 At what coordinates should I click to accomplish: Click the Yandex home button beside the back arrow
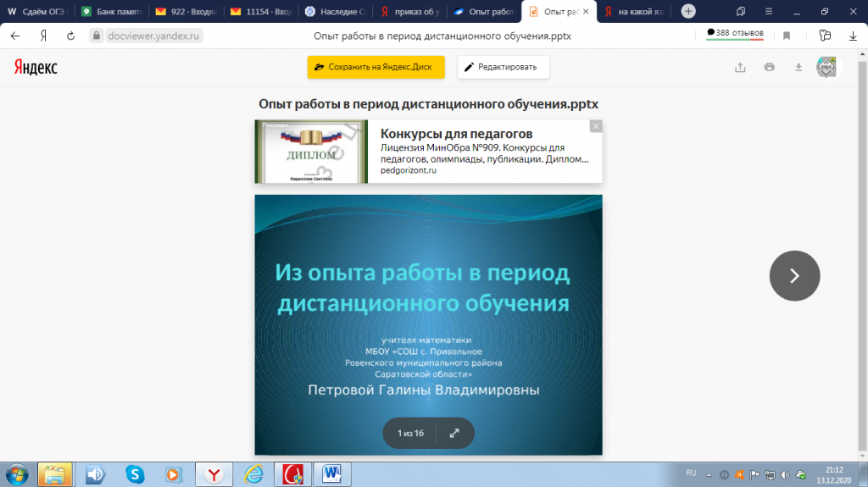[x=43, y=36]
